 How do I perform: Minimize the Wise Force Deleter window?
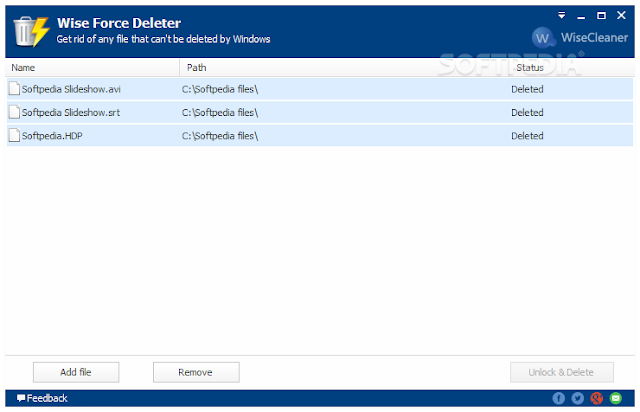(x=581, y=16)
